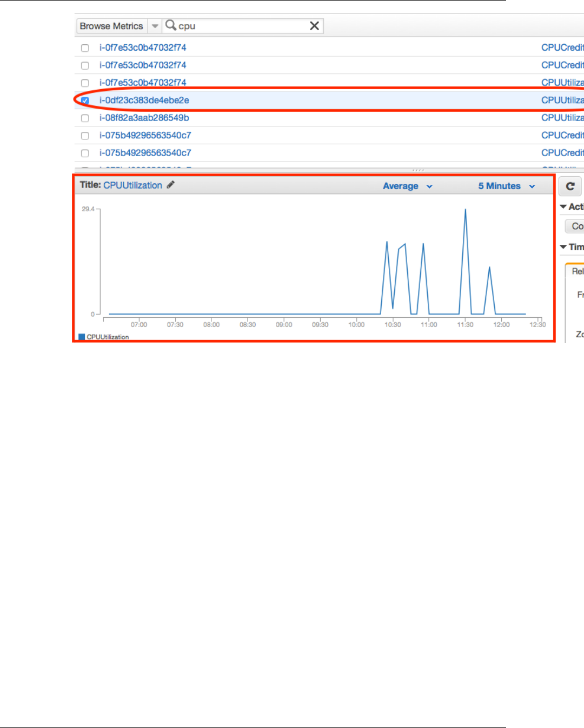The width and height of the screenshot is (584, 728).
Task: Clear the cpu search with the X
Action: [x=314, y=26]
